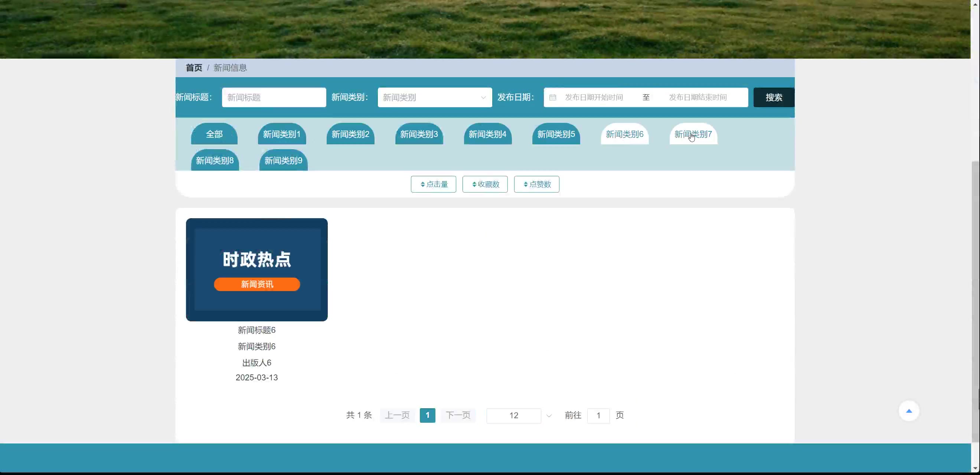Go to 首页 breadcrumb link
Image resolution: width=980 pixels, height=475 pixels.
pos(194,68)
